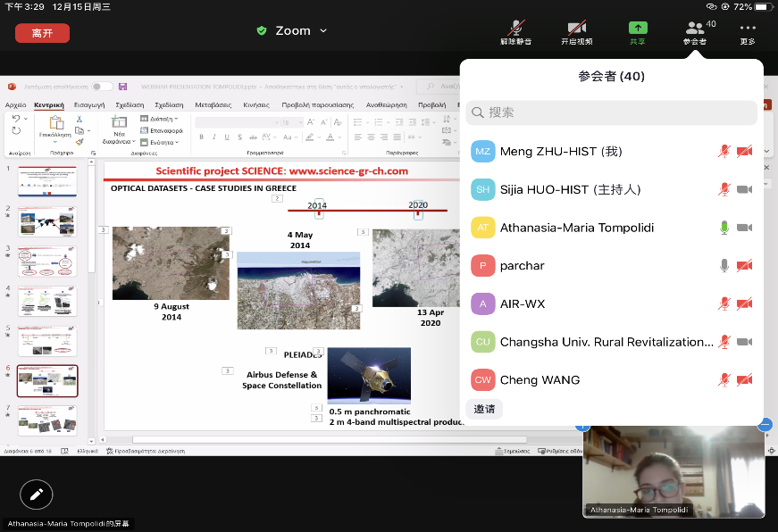Open the Διάταξη layout dropdown

[159, 119]
